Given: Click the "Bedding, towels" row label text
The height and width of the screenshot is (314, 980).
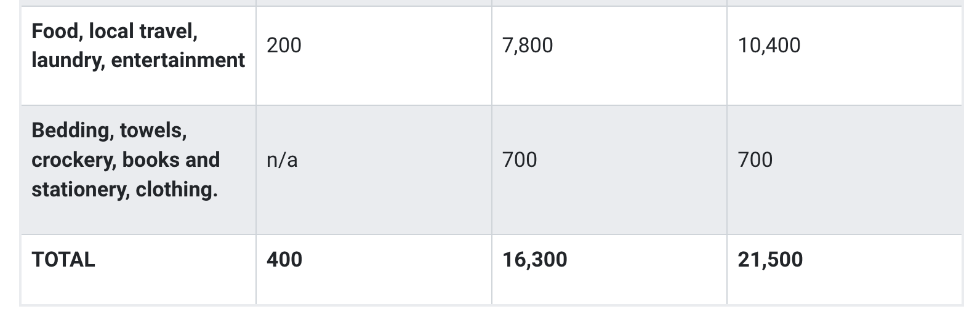Looking at the screenshot, I should tap(109, 131).
